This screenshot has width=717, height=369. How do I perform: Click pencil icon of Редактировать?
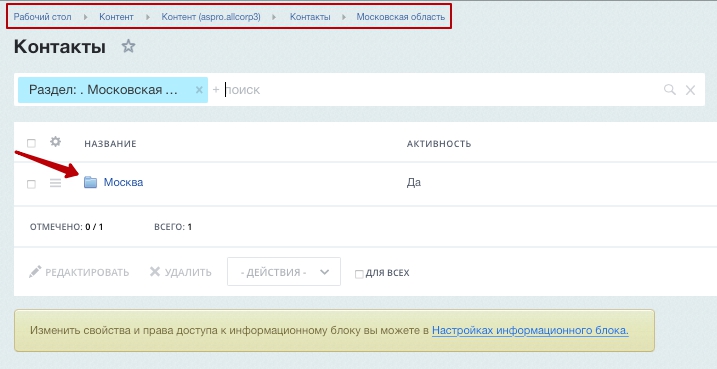point(35,272)
